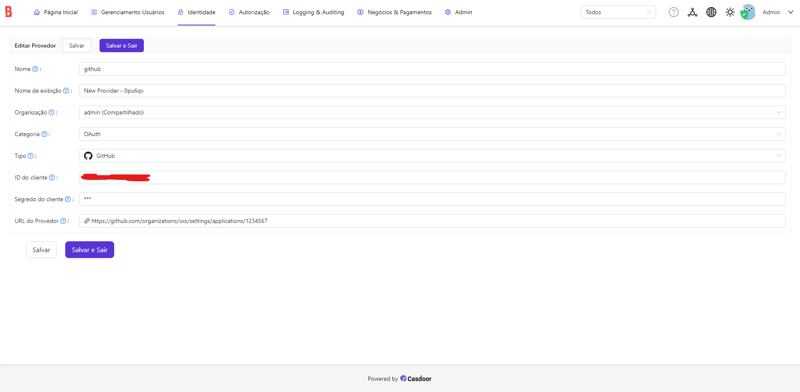Click the Editar Provedor heading text
The width and height of the screenshot is (800, 392).
pyautogui.click(x=35, y=45)
